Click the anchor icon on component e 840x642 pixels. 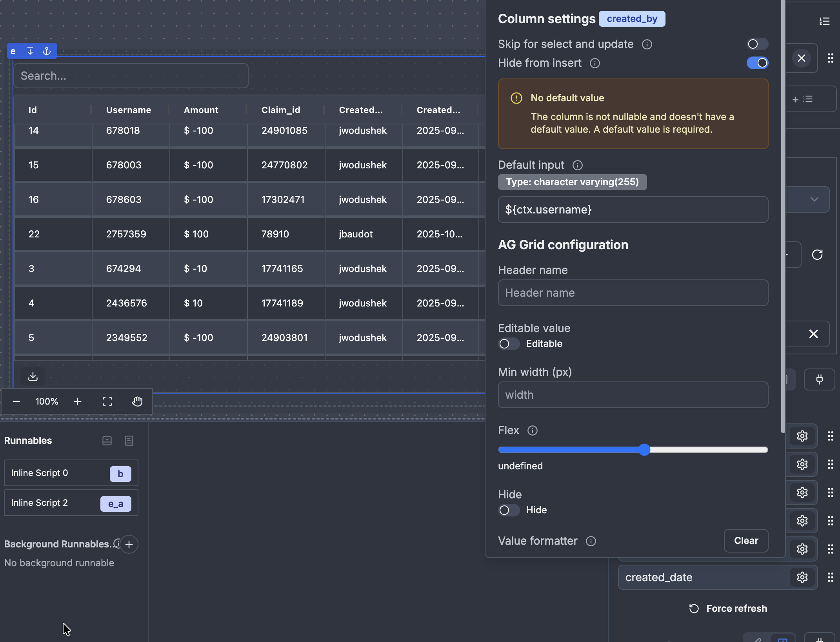click(x=47, y=51)
